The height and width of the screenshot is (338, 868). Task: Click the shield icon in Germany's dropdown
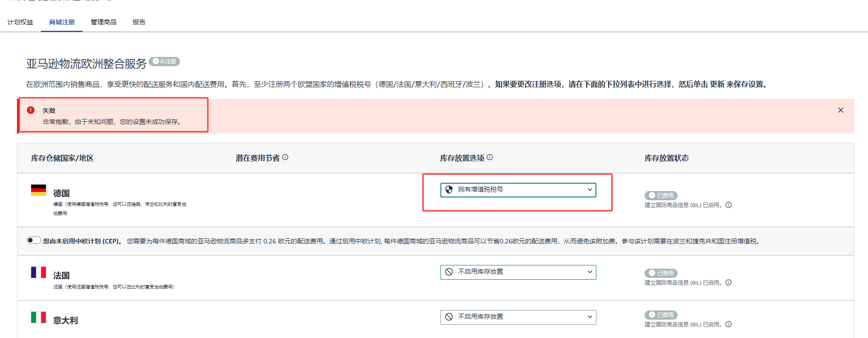pos(449,190)
